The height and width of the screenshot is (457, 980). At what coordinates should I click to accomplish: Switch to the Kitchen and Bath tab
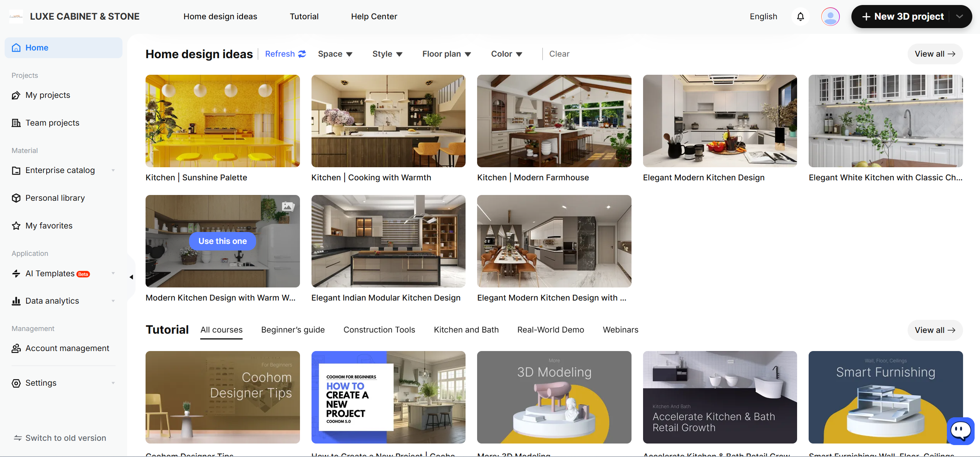point(466,329)
